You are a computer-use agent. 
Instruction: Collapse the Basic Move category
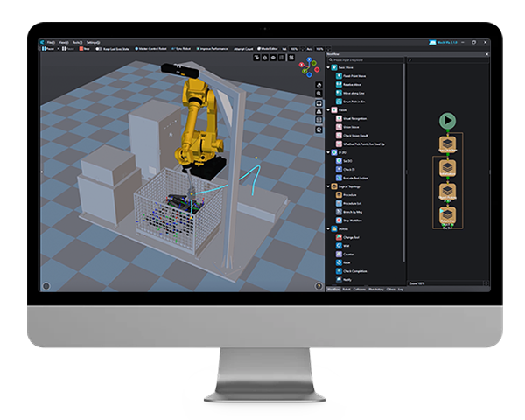[329, 68]
